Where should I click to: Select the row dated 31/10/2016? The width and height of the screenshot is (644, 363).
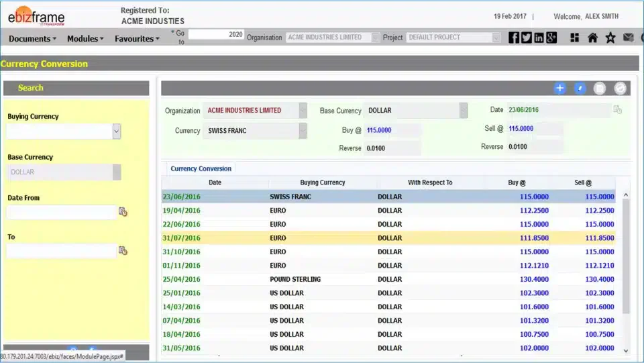(x=388, y=252)
